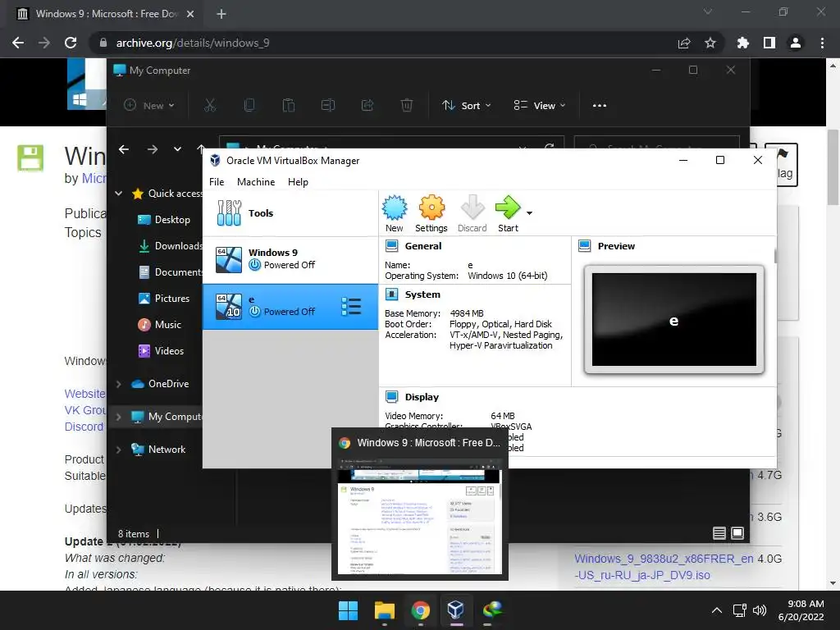The image size is (840, 630).
Task: Click the Delete trash icon in My Computer
Action: tap(407, 106)
